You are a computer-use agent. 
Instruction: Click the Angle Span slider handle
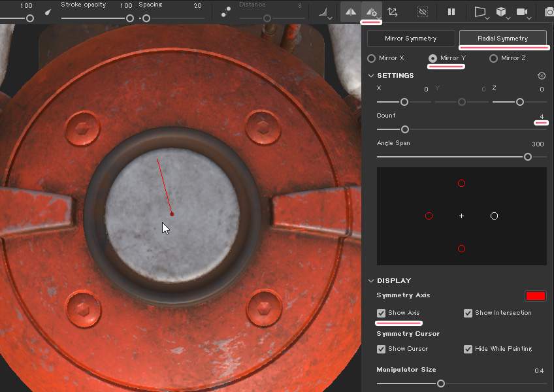pyautogui.click(x=527, y=157)
